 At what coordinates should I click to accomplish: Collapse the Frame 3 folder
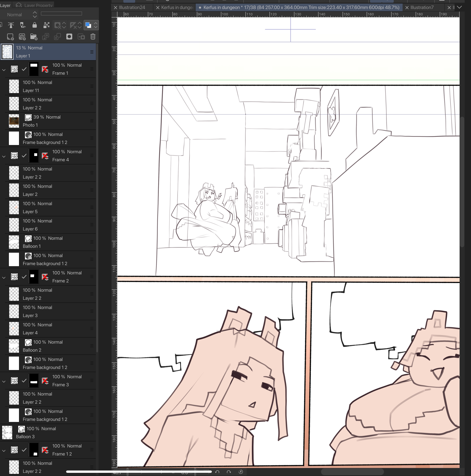click(4, 381)
